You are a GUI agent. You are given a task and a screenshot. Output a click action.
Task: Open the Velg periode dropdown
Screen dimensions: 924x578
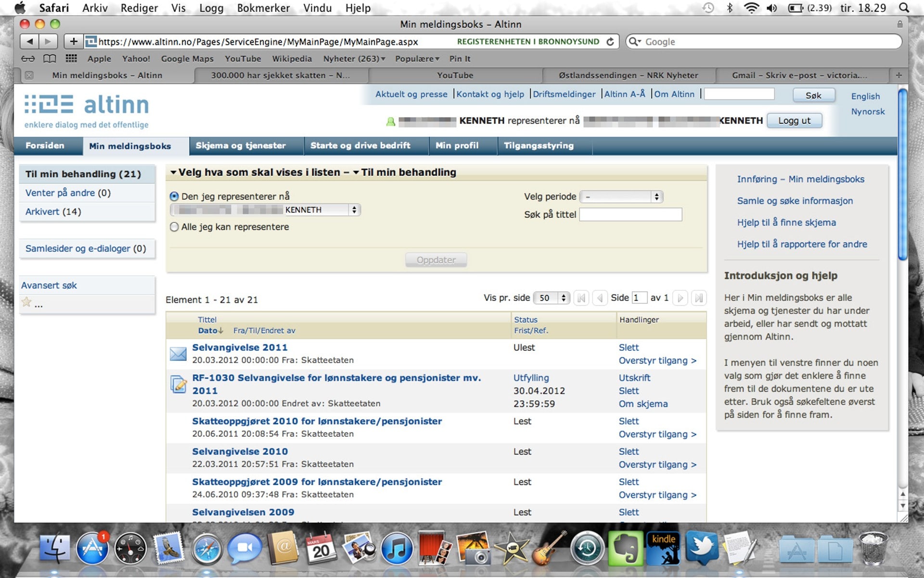click(x=621, y=197)
